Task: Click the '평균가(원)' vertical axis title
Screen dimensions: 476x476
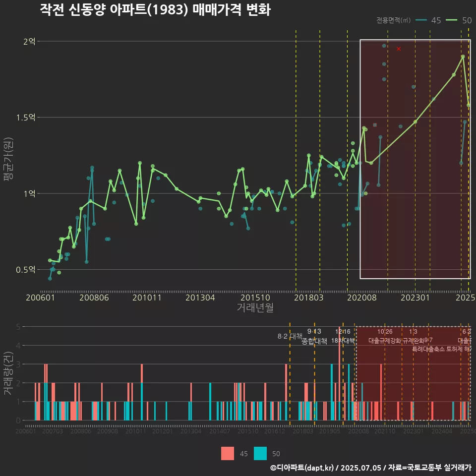Action: [x=8, y=159]
